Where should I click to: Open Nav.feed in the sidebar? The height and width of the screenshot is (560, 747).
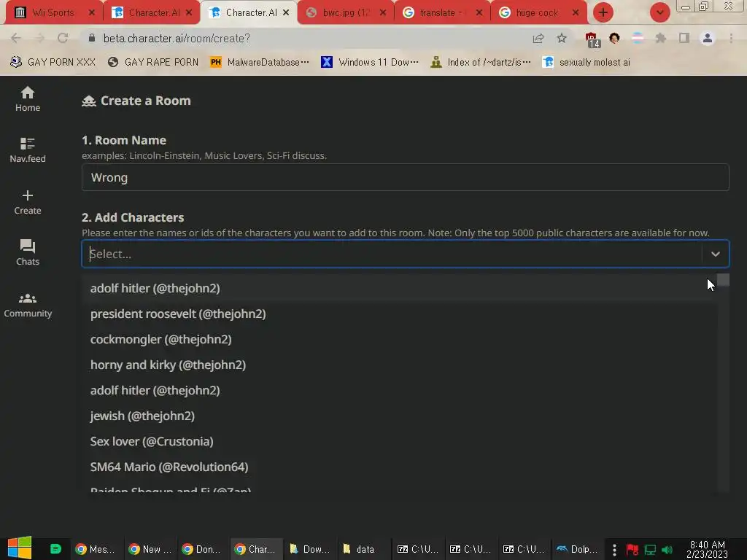(28, 150)
